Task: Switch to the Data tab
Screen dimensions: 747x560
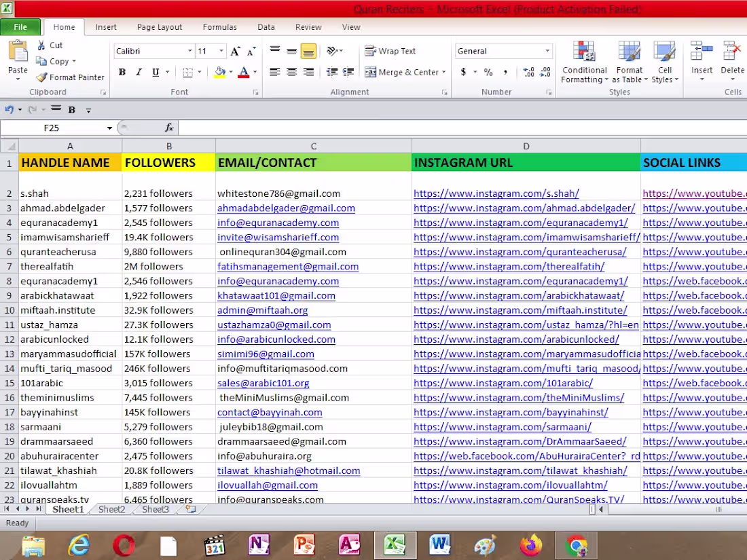Action: (x=266, y=27)
